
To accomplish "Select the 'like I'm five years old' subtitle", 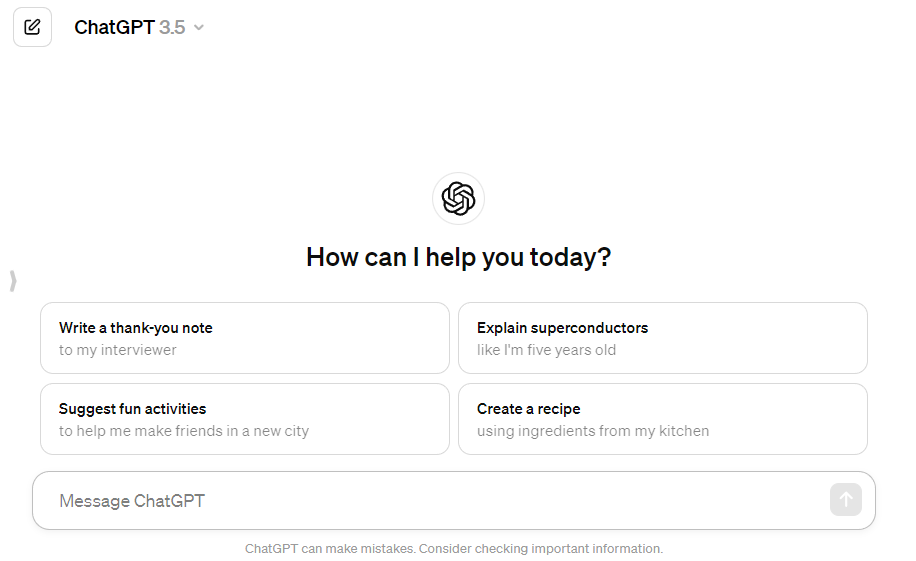I will tap(546, 350).
